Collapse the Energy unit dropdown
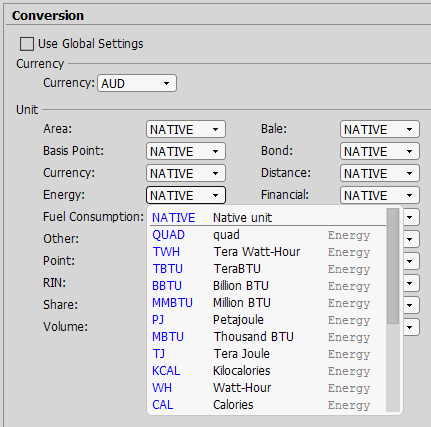Viewport: 431px width, 427px height. (x=186, y=195)
